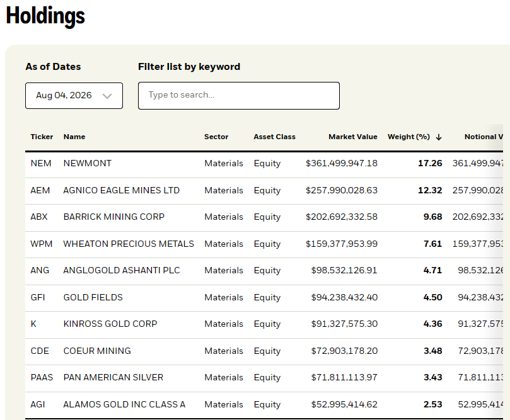Click the 9.68 weight value
The image size is (510, 420).
[432, 217]
